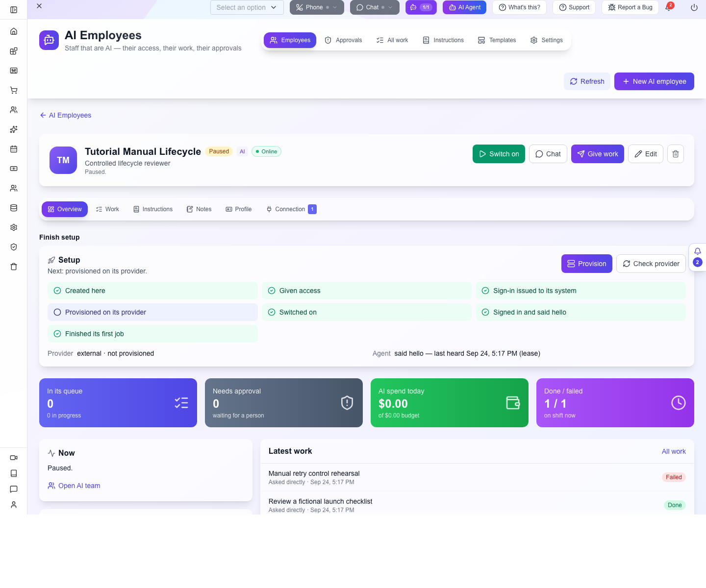Open the Connection sub-tab
The width and height of the screenshot is (706, 588).
coord(291,209)
